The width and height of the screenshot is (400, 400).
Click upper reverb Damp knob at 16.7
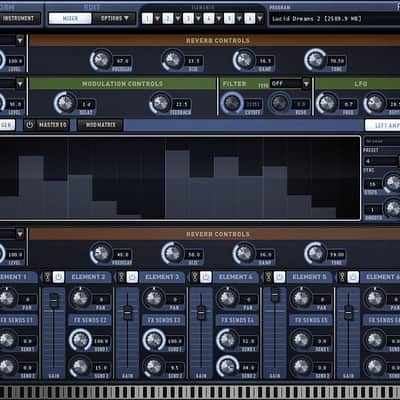244,60
